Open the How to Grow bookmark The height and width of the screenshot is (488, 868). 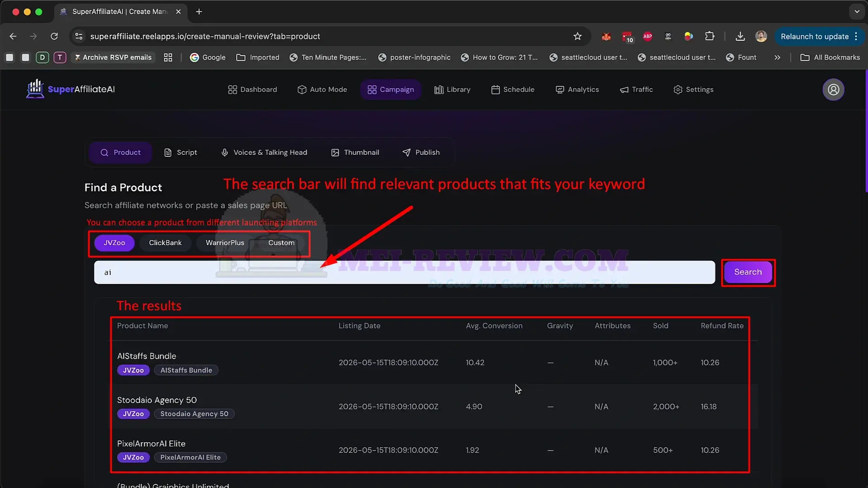point(499,57)
